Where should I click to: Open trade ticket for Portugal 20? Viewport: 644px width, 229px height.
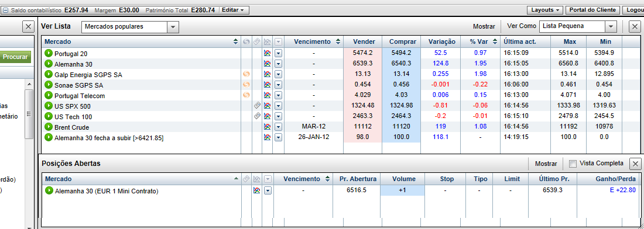tap(49, 53)
